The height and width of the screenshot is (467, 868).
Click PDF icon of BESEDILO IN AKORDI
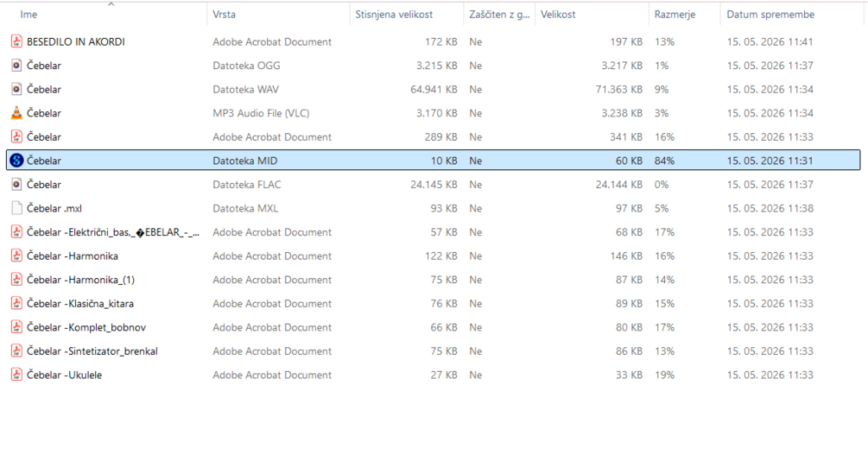click(x=16, y=41)
